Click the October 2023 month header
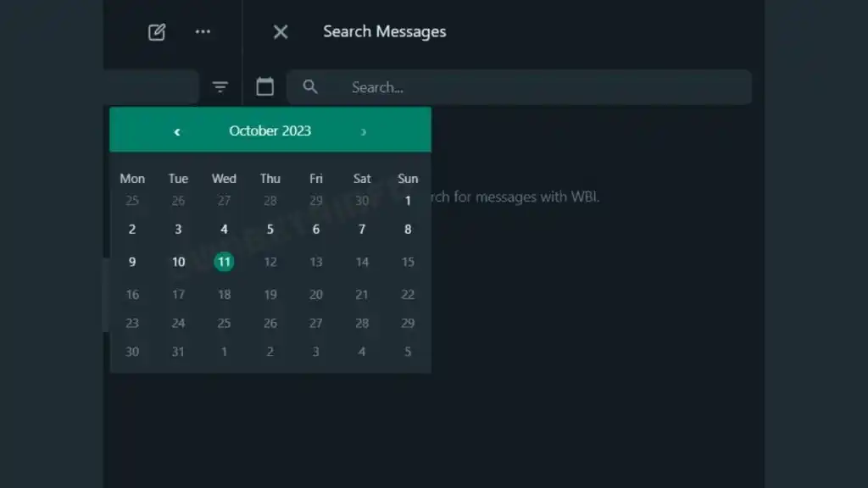 270,131
